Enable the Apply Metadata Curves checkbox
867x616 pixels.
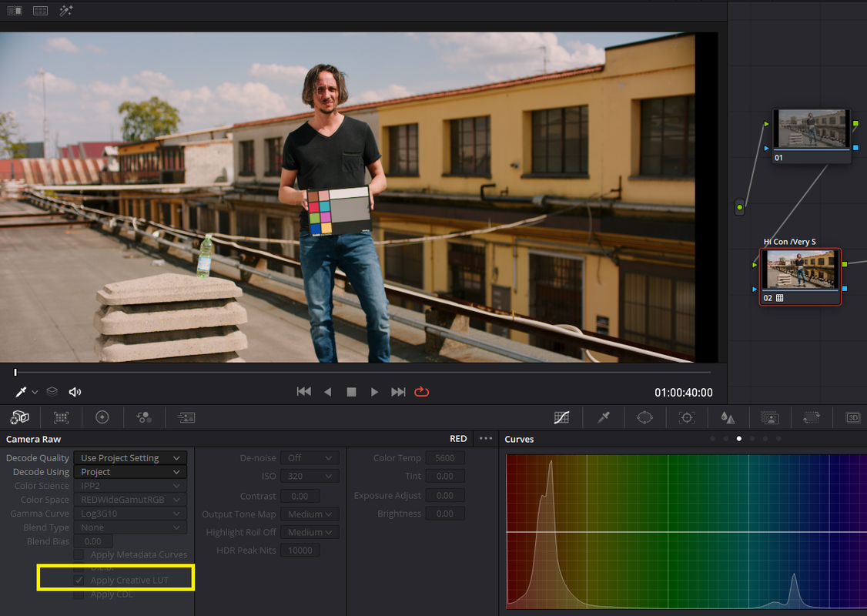pos(79,554)
